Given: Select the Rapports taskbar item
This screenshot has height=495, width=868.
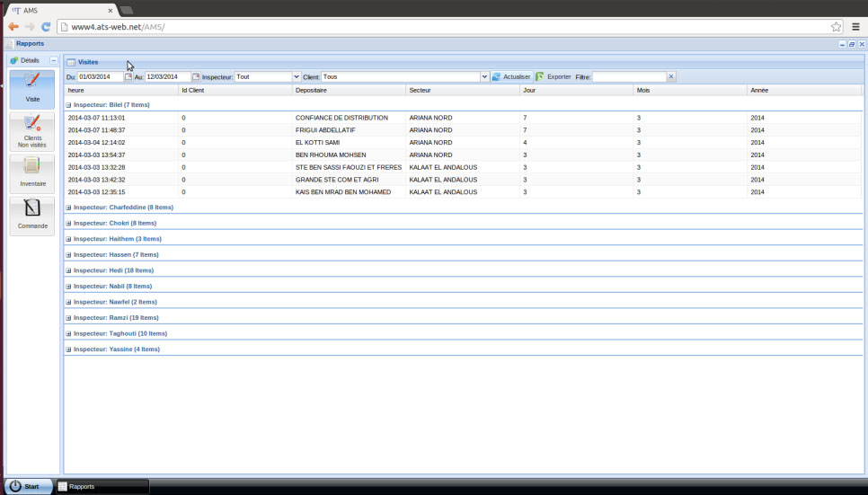Looking at the screenshot, I should coord(102,486).
